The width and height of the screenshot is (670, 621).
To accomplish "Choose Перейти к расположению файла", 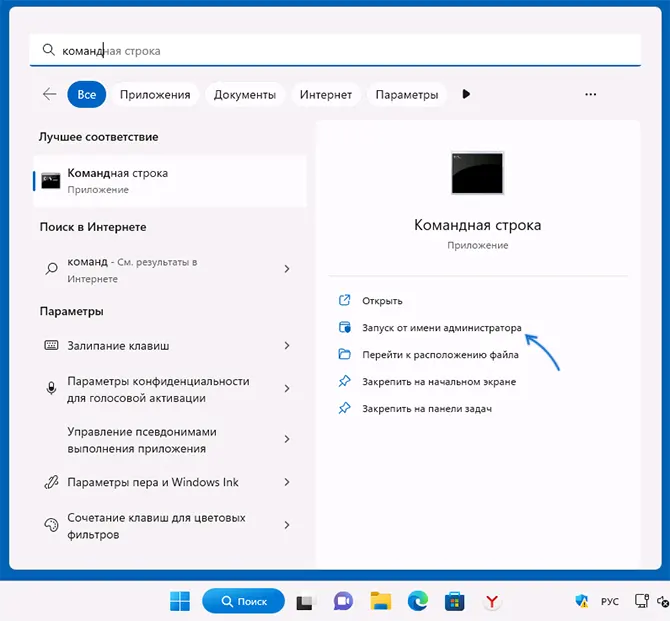I will (x=441, y=355).
